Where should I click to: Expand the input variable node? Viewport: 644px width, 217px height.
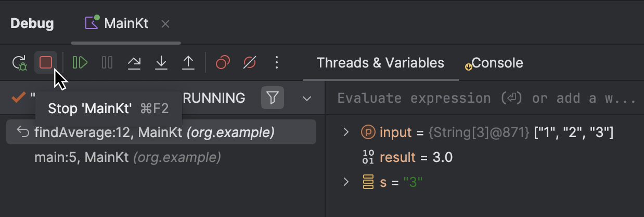pos(346,132)
